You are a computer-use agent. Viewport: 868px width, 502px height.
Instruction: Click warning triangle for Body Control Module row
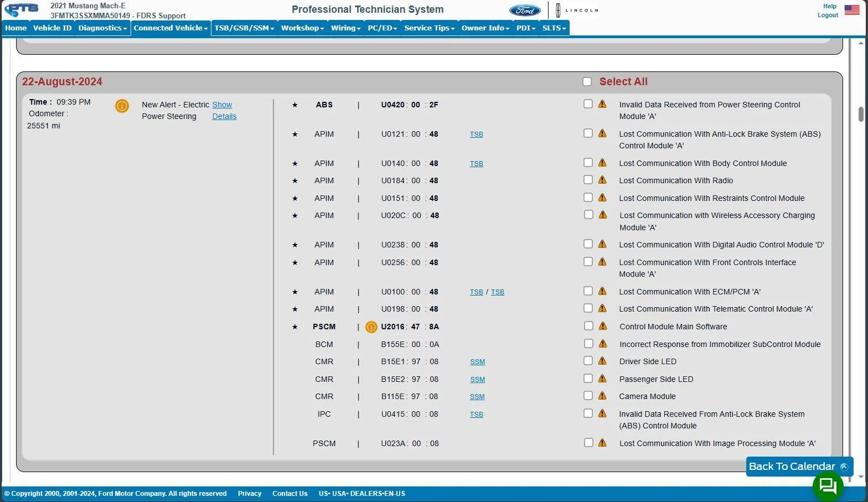coord(602,163)
